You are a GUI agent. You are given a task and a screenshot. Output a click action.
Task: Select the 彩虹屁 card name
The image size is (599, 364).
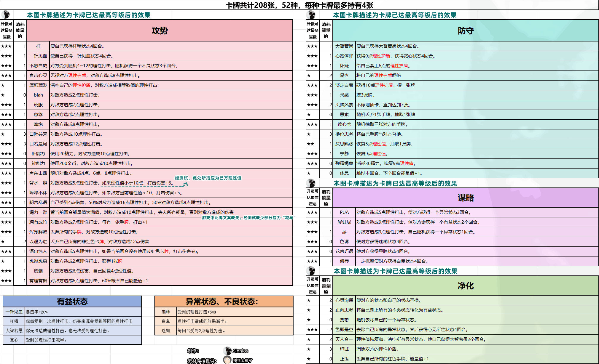[x=344, y=222]
